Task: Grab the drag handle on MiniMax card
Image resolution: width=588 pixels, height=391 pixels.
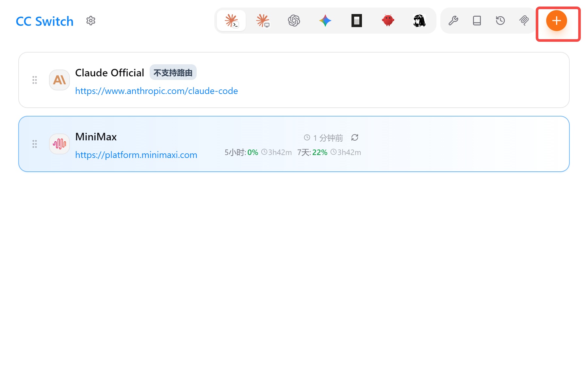Action: 35,144
